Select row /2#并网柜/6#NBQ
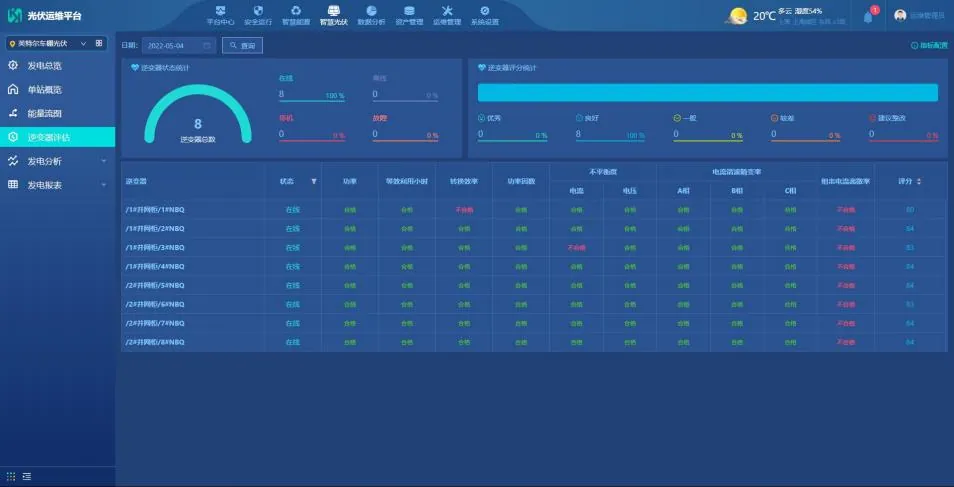This screenshot has width=954, height=487. click(x=534, y=304)
